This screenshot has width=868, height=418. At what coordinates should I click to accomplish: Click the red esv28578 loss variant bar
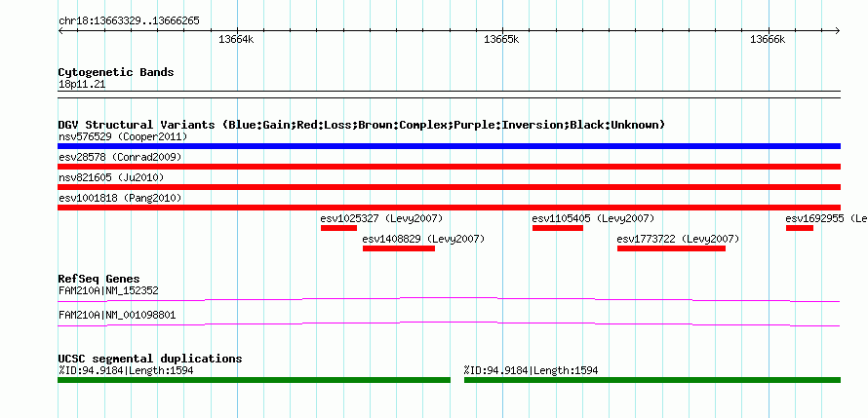(449, 167)
